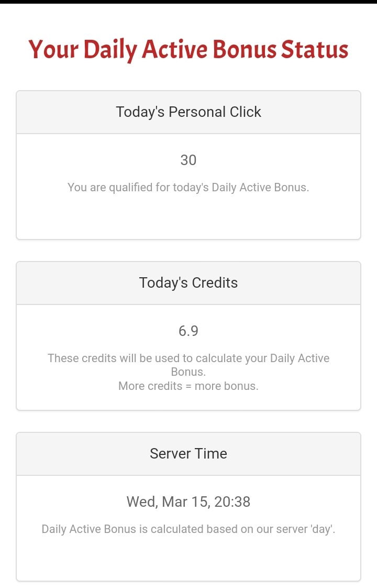377x588 pixels.
Task: Select the Today's Personal Click header
Action: click(x=188, y=112)
